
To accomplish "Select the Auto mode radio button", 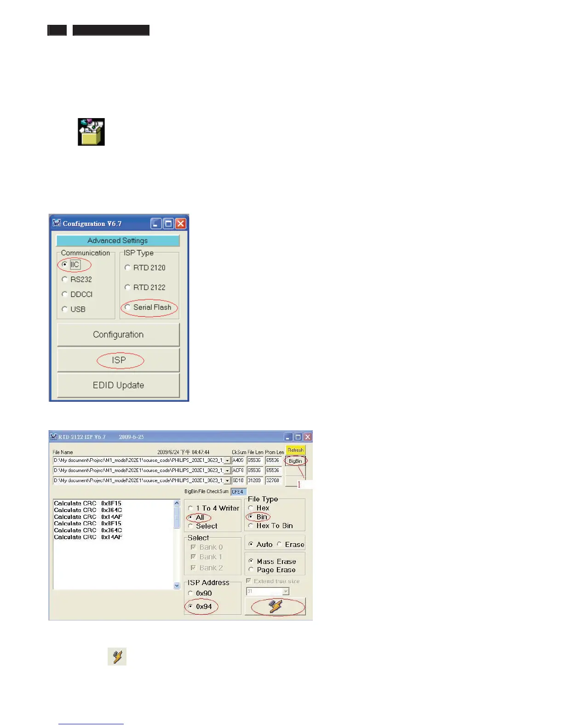I will [x=260, y=544].
